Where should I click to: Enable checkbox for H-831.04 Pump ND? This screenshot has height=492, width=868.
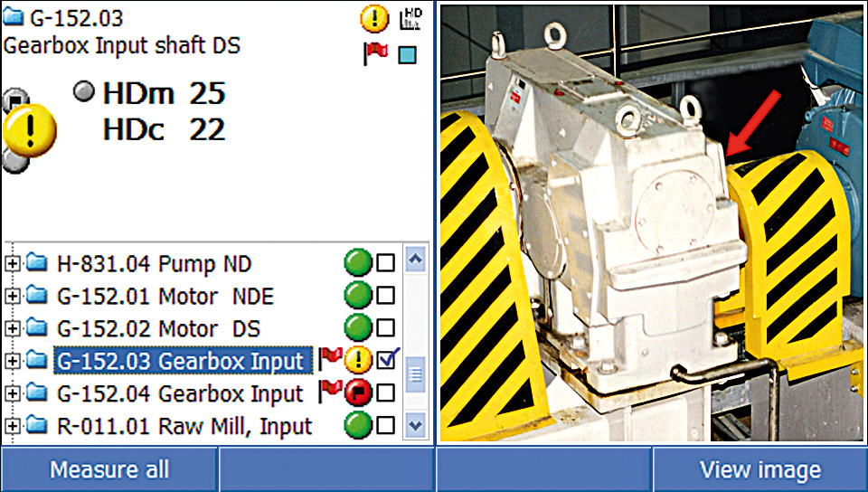(386, 264)
